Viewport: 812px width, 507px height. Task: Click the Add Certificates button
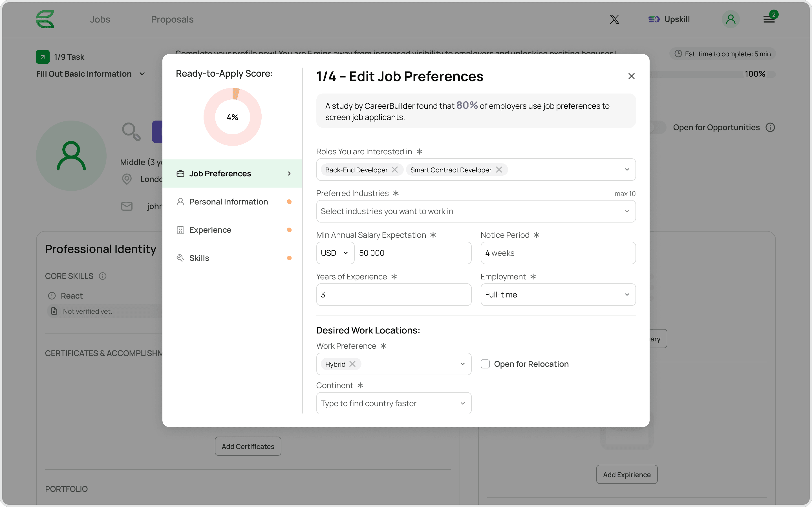[248, 446]
